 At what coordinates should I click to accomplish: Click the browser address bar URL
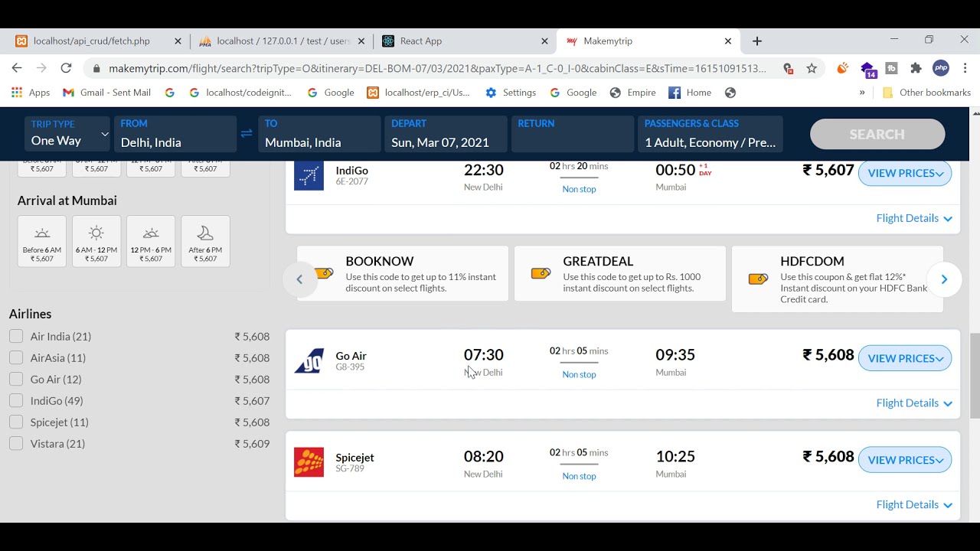[x=437, y=68]
